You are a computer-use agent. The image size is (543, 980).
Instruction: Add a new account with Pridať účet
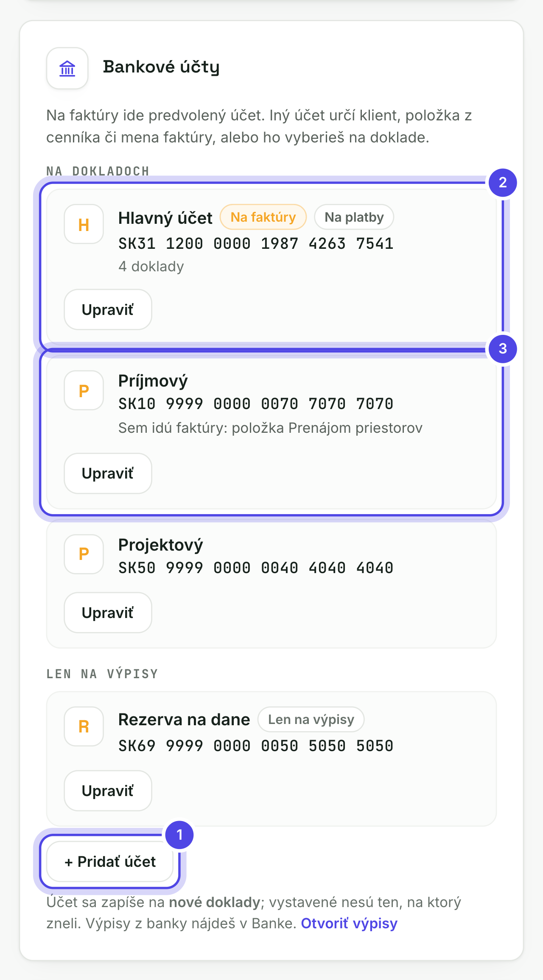click(x=110, y=862)
